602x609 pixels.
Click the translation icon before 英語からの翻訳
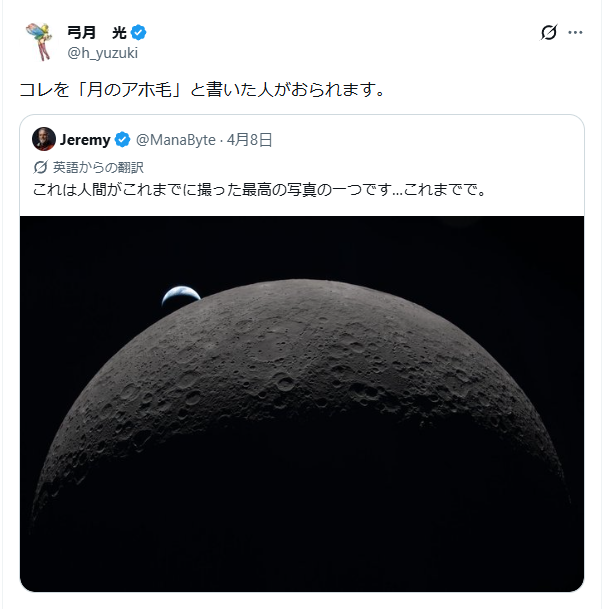(40, 167)
